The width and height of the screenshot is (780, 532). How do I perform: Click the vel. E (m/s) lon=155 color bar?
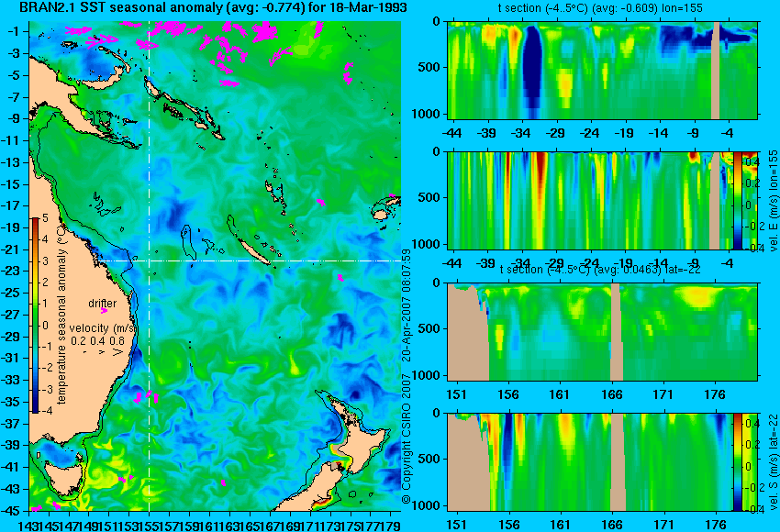(x=738, y=200)
